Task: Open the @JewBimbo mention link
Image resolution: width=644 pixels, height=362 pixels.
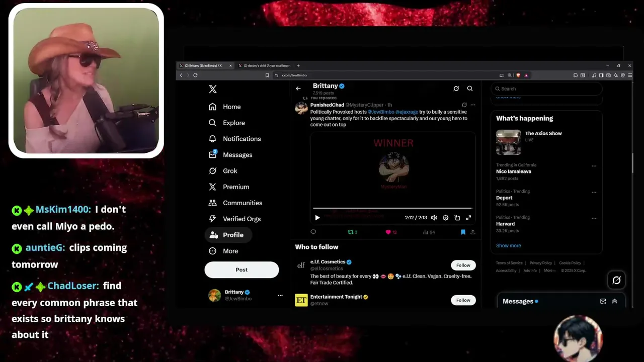Action: [x=381, y=112]
